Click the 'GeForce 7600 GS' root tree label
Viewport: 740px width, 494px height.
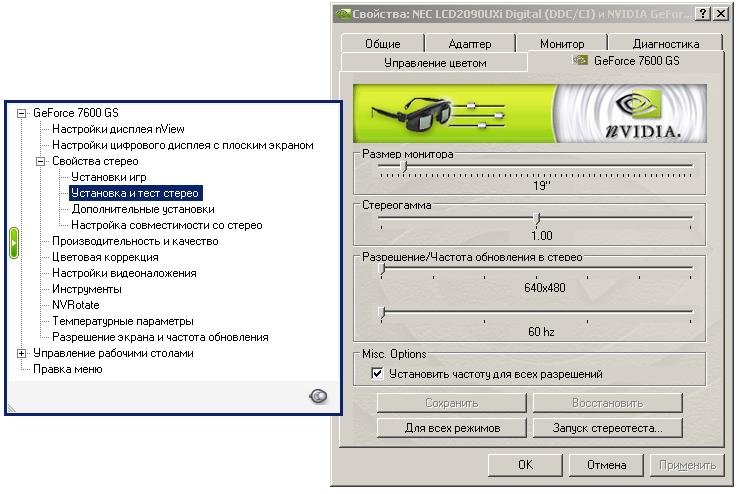point(76,113)
